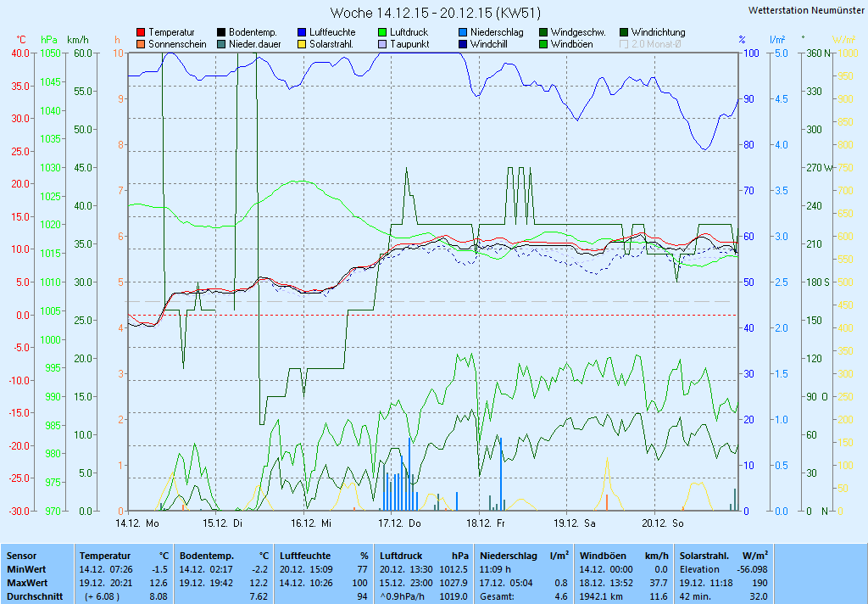Image resolution: width=868 pixels, height=604 pixels.
Task: Click the Solarstrahl. column header in the table
Action: pyautogui.click(x=704, y=556)
